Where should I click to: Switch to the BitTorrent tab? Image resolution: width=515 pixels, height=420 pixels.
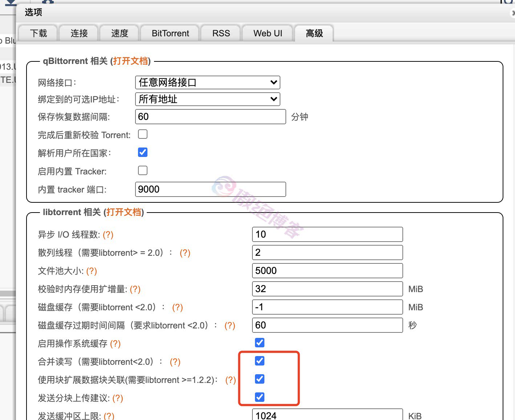[x=170, y=33]
